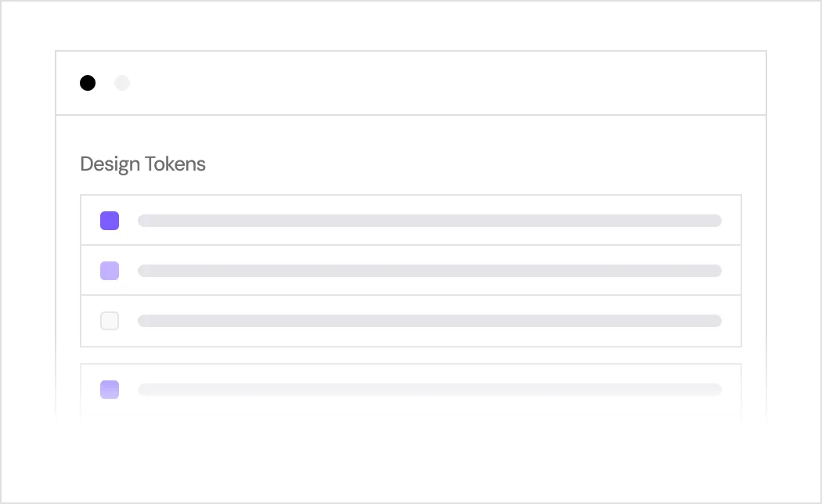
Task: Select the vivid purple token swatch
Action: tap(110, 221)
